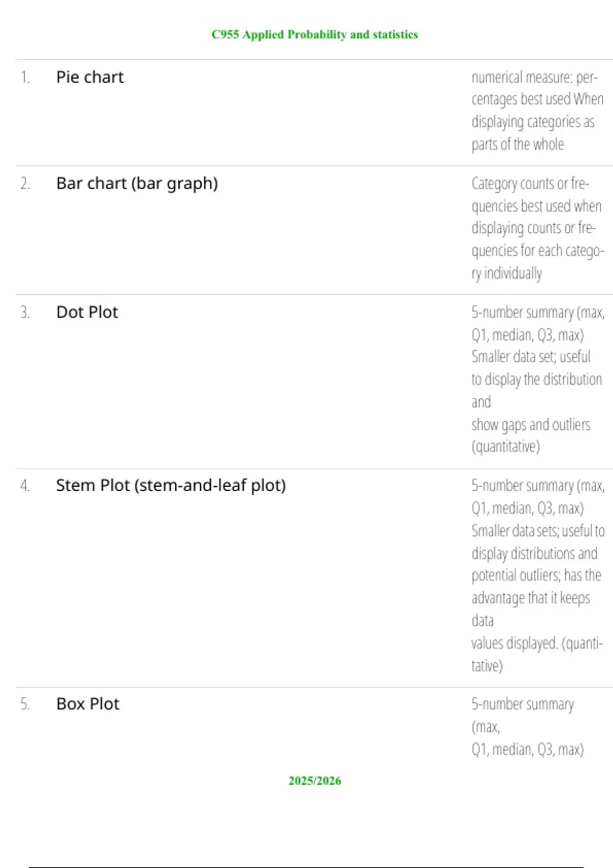Click row number 1 beside Pie chart
Image resolution: width=613 pixels, height=868 pixels.
pos(25,77)
